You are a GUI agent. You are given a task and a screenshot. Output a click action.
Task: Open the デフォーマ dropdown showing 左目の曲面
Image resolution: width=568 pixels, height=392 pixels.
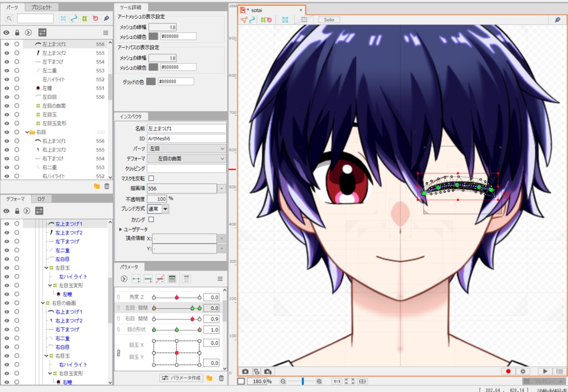pyautogui.click(x=186, y=159)
